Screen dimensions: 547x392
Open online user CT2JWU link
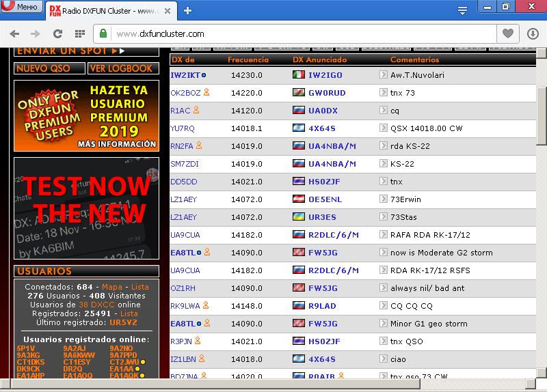tap(124, 362)
